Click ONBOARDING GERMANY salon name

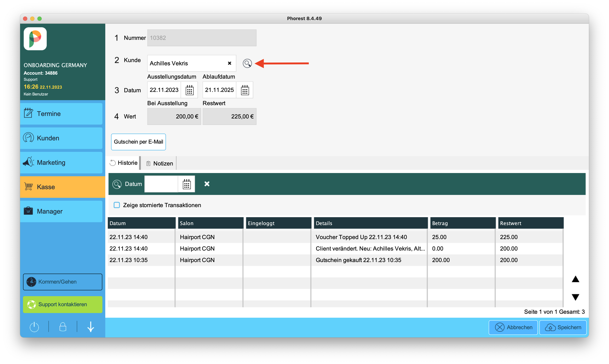pyautogui.click(x=55, y=65)
